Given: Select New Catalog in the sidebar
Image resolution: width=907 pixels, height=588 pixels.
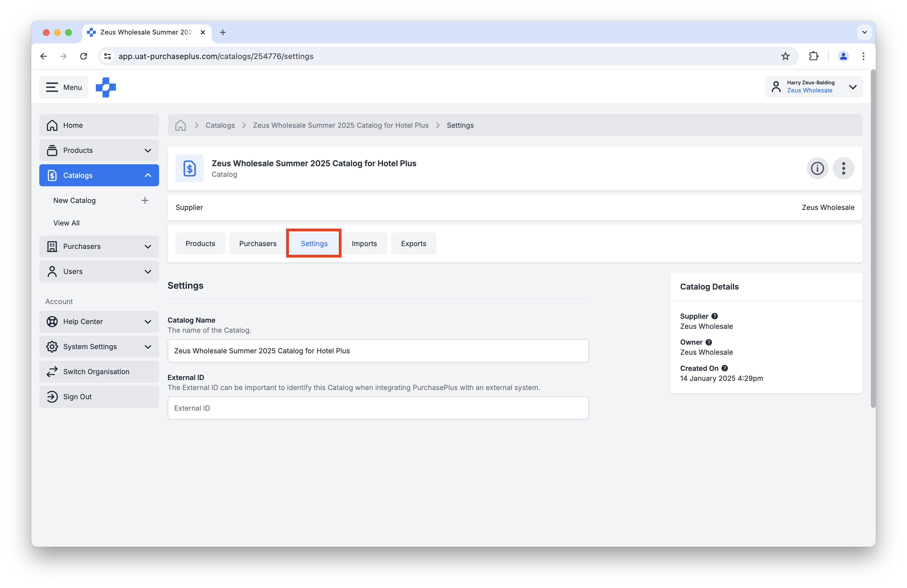Looking at the screenshot, I should 75,200.
